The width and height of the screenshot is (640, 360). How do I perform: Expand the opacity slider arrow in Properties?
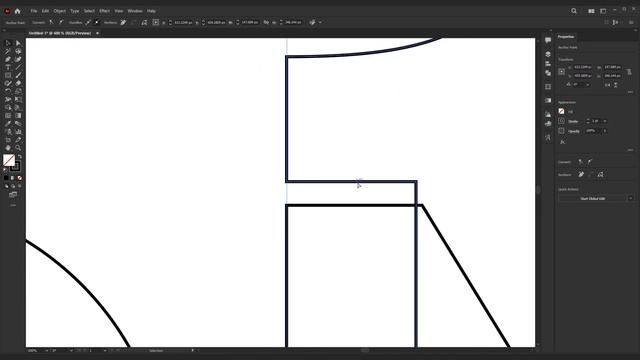pos(604,131)
